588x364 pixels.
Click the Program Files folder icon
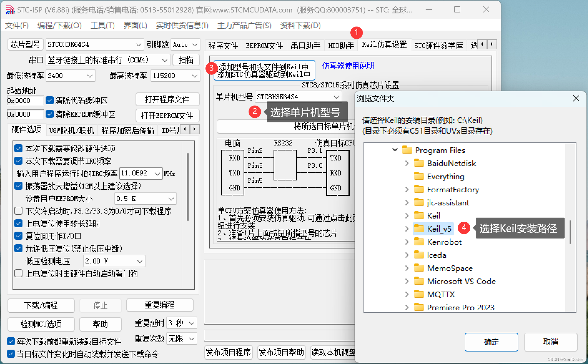click(x=407, y=150)
